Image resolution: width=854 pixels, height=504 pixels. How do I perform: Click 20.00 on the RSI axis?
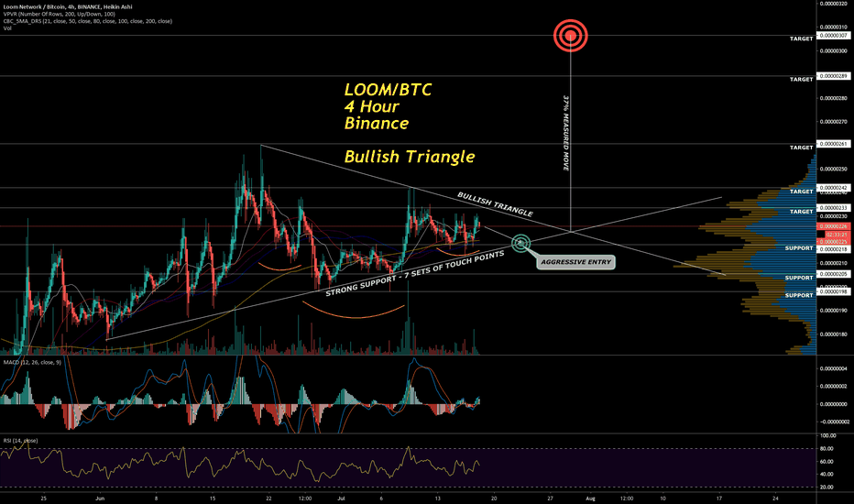pyautogui.click(x=827, y=488)
